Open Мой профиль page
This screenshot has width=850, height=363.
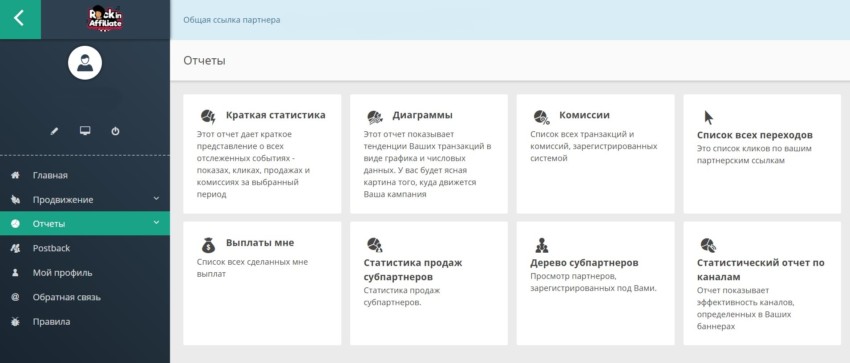(62, 273)
